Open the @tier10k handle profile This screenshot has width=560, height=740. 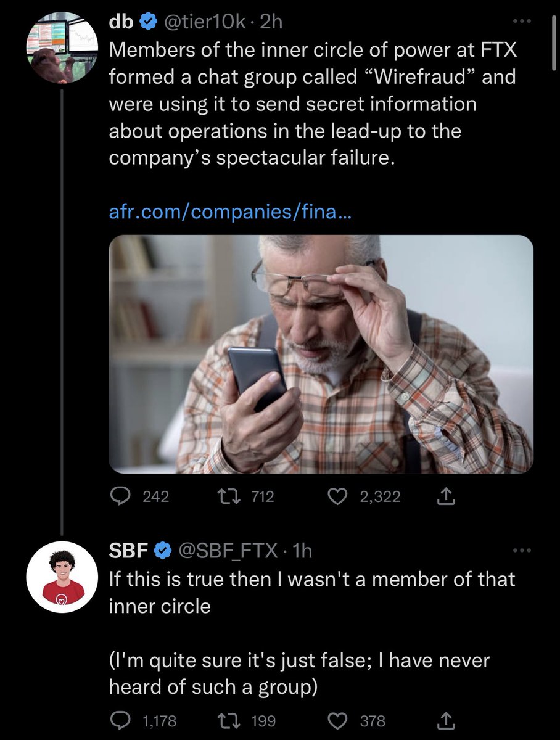pos(206,22)
